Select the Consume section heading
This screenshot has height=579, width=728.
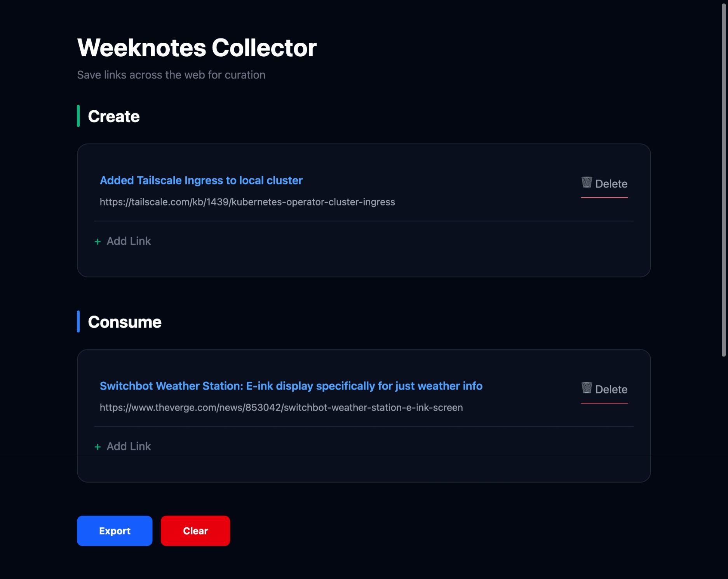[x=124, y=322]
